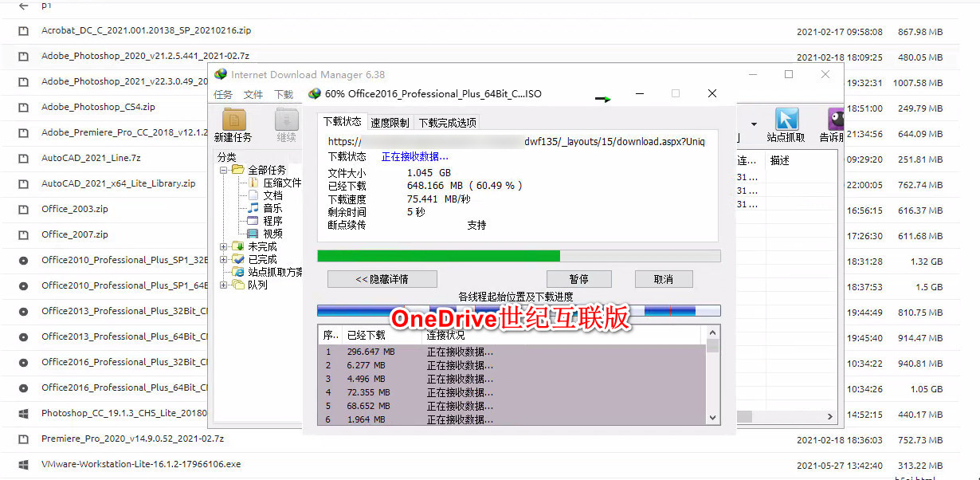Click the Windows icon beside Photoshop_CC_19.1.3
The height and width of the screenshot is (480, 980).
point(24,414)
